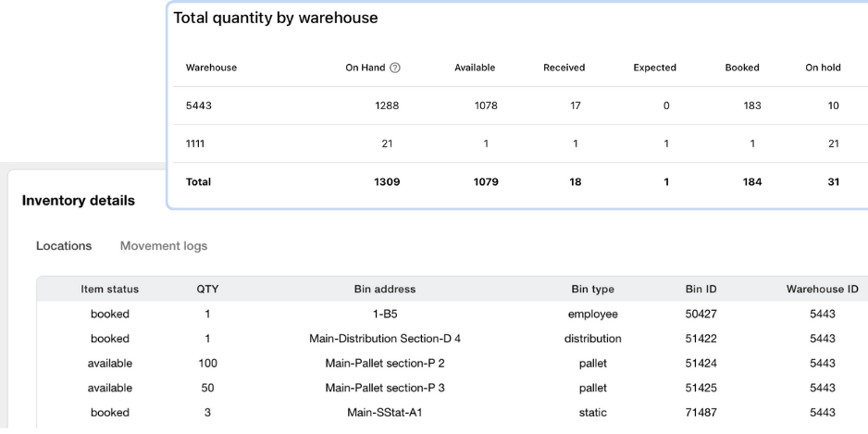Select bin address 1-B5 row
This screenshot has width=868, height=434.
[x=385, y=315]
